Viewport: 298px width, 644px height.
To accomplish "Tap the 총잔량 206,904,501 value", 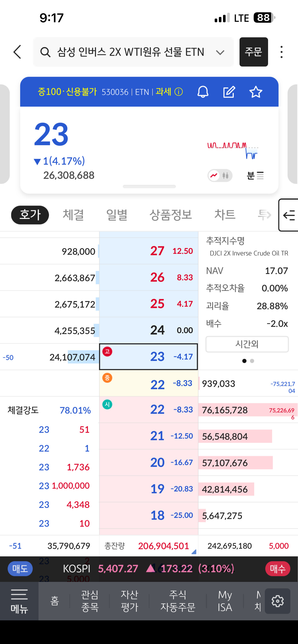I will 163,546.
